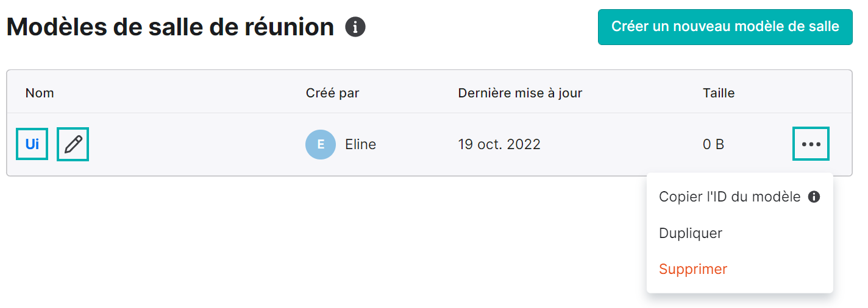
Task: Click the info icon beside the page title
Action: coord(355,27)
